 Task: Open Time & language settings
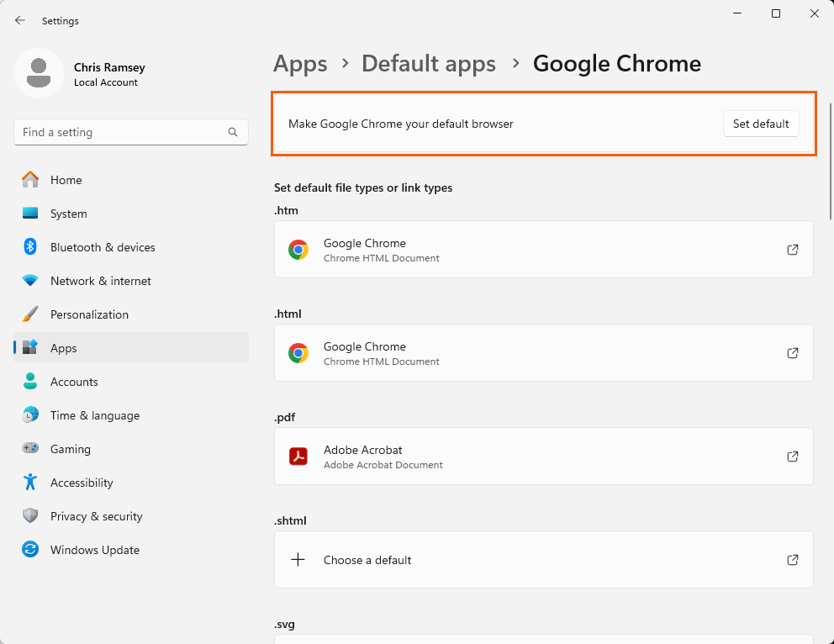click(x=131, y=414)
